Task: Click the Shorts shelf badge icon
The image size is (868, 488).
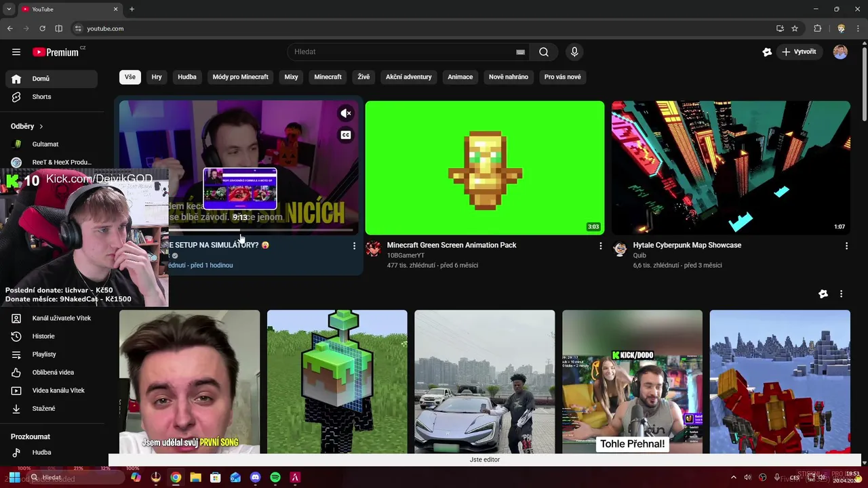Action: pyautogui.click(x=823, y=294)
